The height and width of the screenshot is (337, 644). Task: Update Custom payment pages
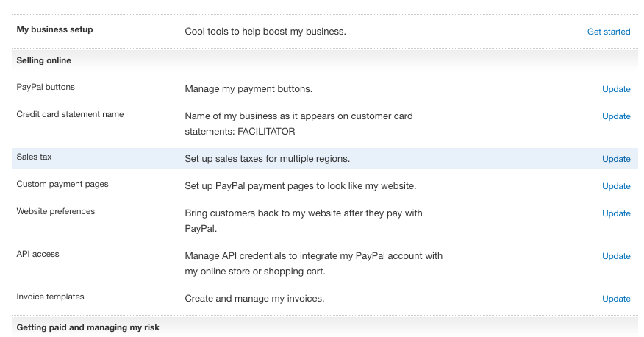(616, 186)
